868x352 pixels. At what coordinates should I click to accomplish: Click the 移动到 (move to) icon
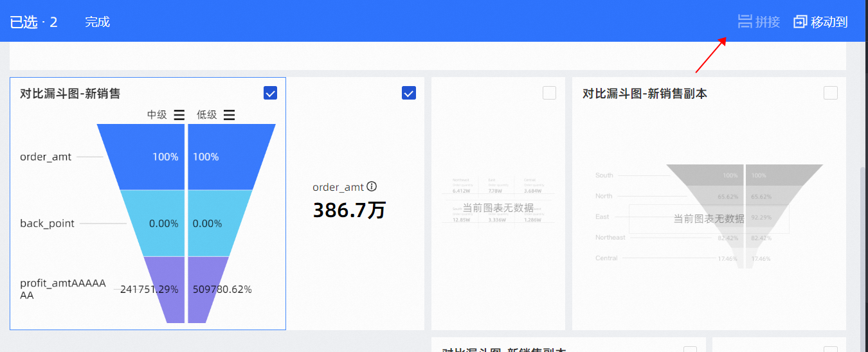(800, 22)
